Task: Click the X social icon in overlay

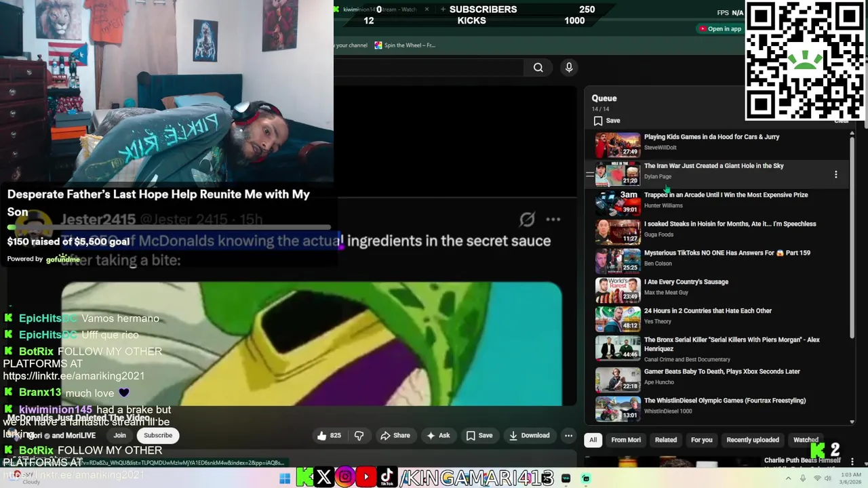Action: coord(324,477)
